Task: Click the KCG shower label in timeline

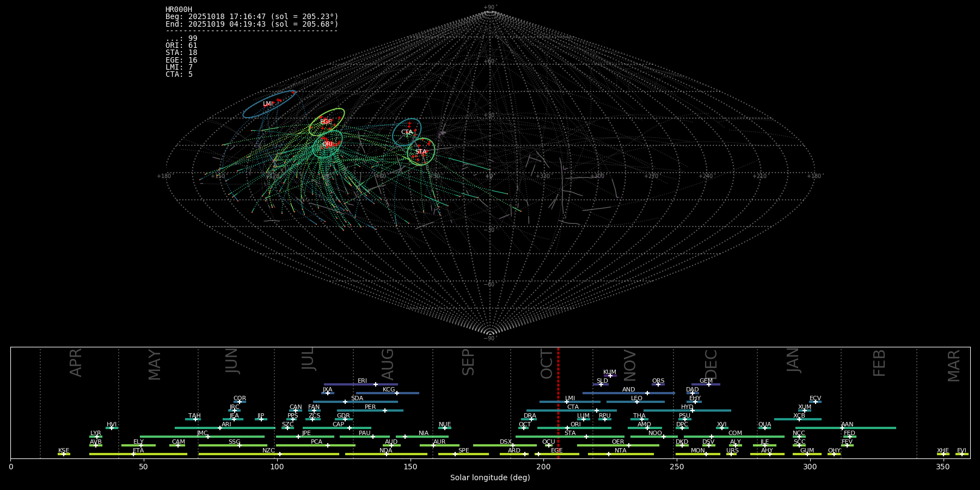Action: pos(389,390)
